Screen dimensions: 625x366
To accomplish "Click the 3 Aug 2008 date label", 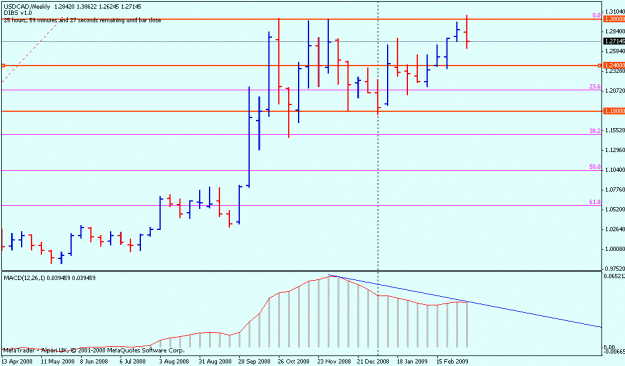I will click(173, 362).
